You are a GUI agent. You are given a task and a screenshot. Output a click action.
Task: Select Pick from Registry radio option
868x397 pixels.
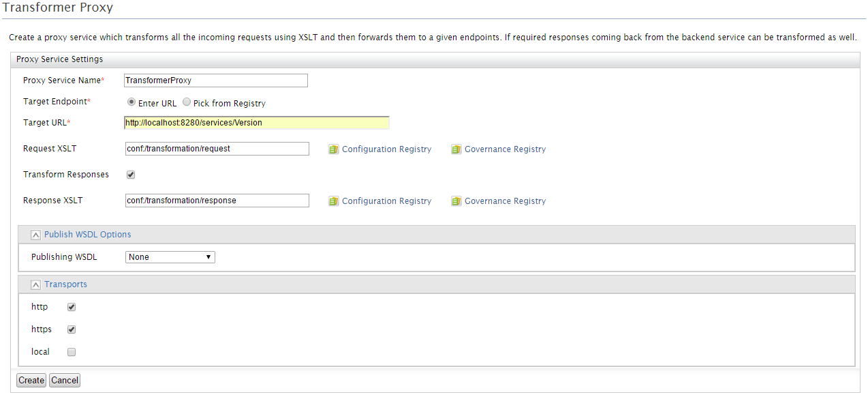[187, 102]
